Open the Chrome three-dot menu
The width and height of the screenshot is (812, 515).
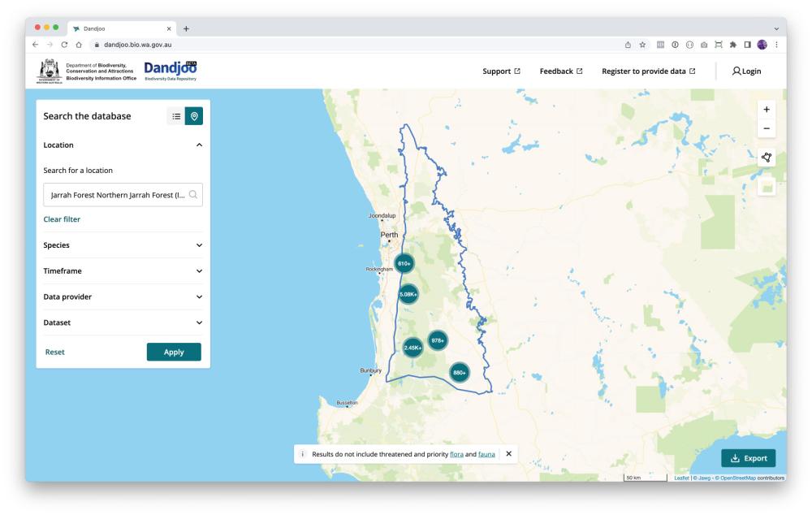click(776, 45)
